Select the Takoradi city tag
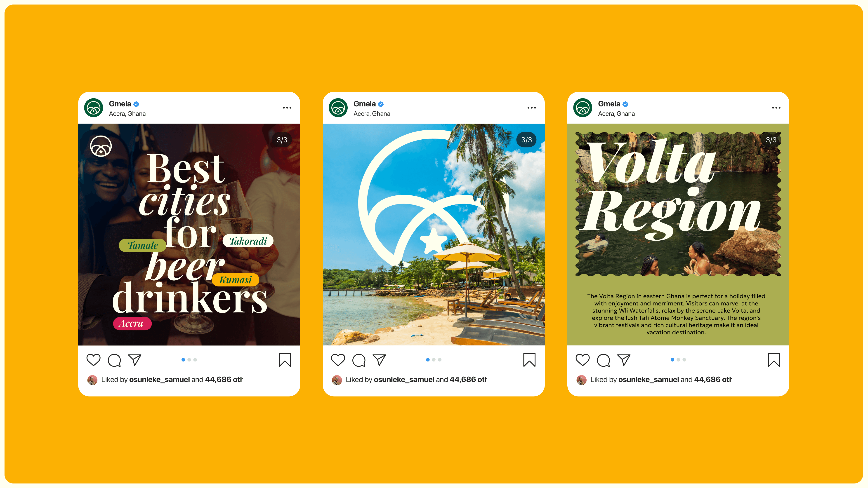Image resolution: width=868 pixels, height=488 pixels. (x=248, y=241)
